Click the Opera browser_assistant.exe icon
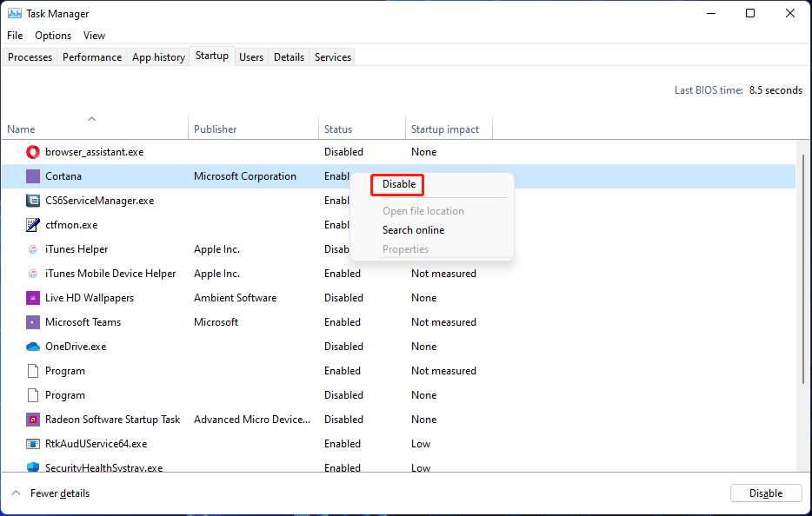 click(x=33, y=152)
